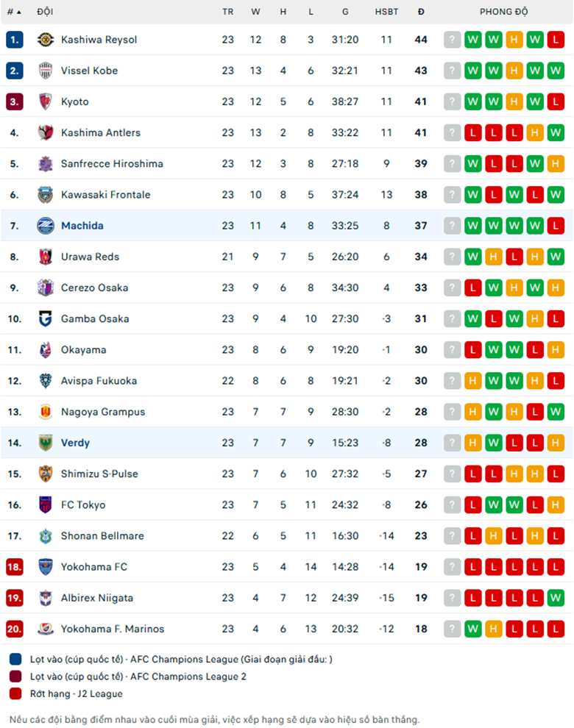Click Kashiwa Reysol's latest red L result
The width and height of the screenshot is (574, 728).
[556, 40]
